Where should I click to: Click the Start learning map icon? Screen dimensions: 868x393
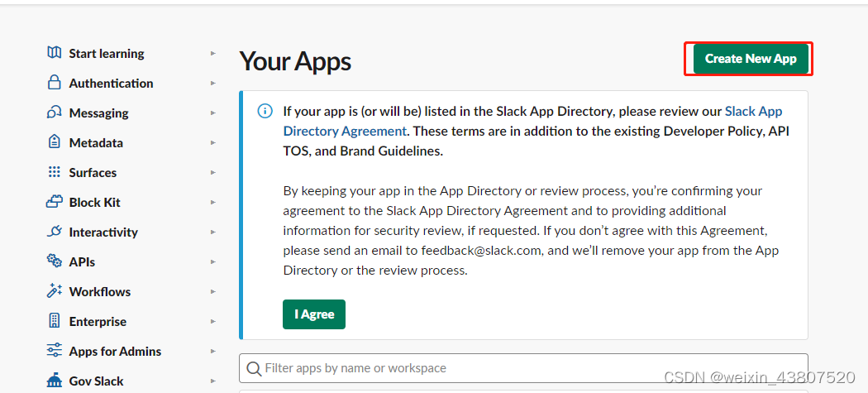pos(55,53)
